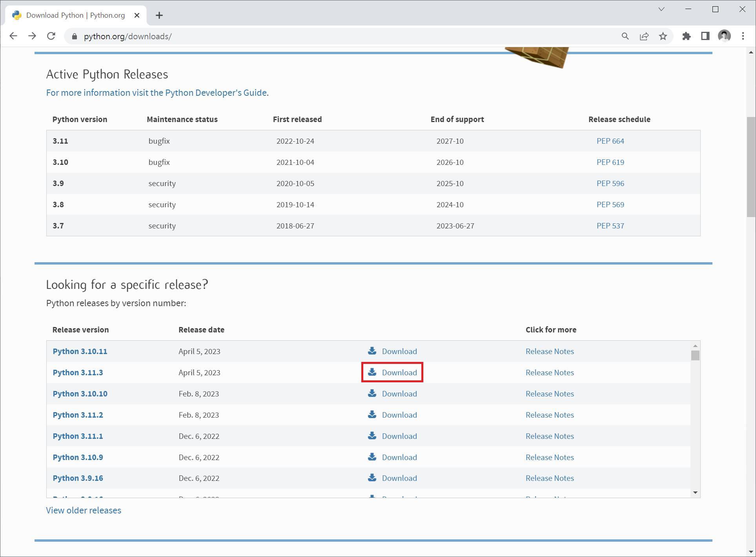Click the download icon for Python 3.10.9
The height and width of the screenshot is (557, 756).
(x=372, y=457)
